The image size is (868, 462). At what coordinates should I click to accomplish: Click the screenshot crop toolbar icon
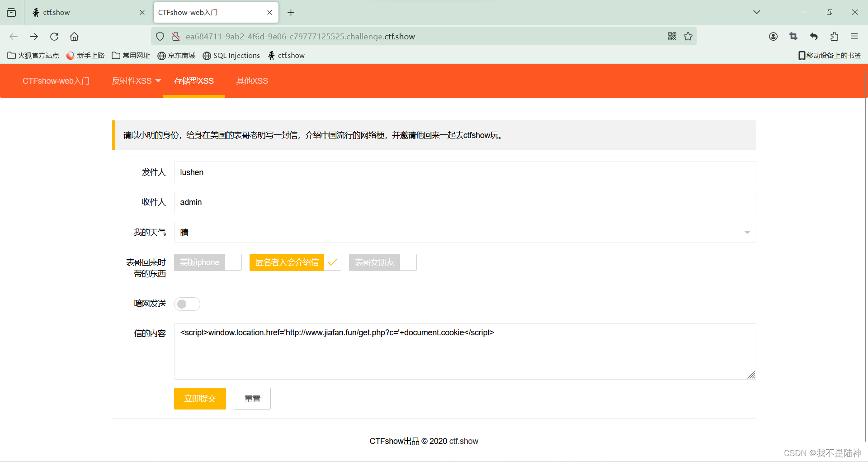793,37
